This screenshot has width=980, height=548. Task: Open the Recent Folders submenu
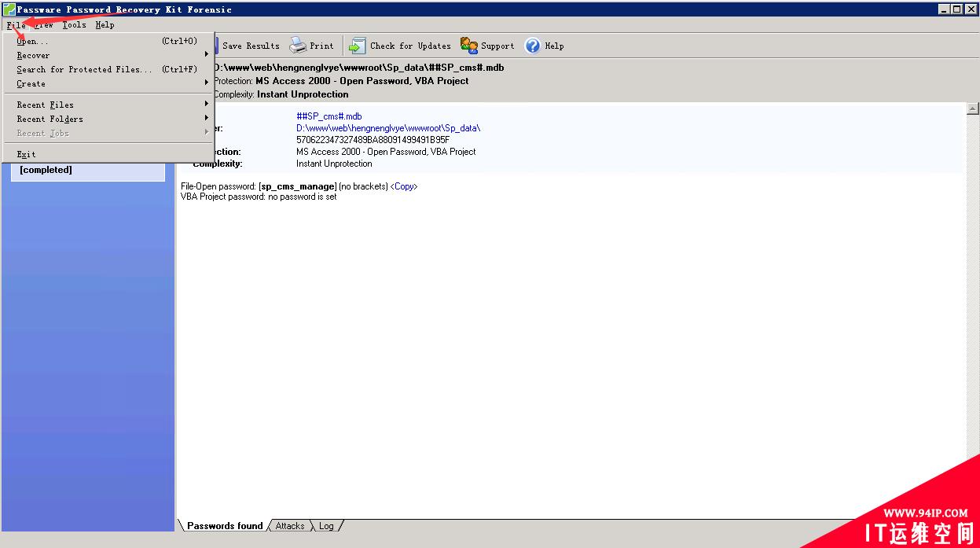(x=108, y=119)
